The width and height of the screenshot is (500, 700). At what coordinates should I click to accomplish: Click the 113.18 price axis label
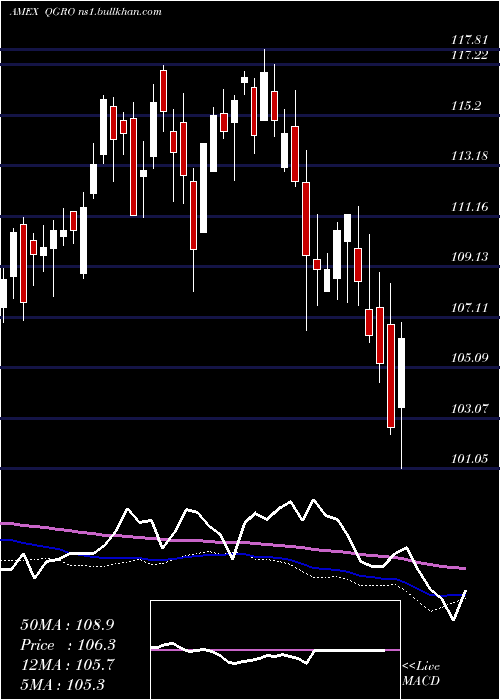tap(469, 156)
